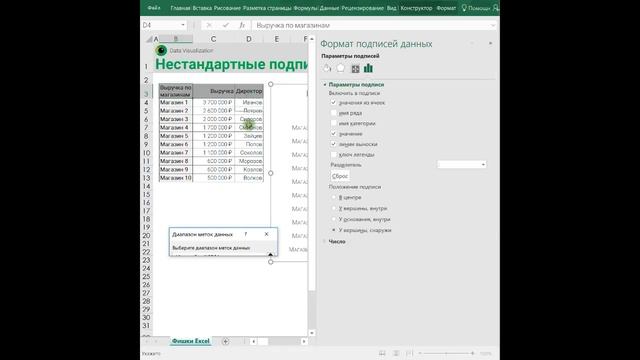Image resolution: width=640 pixels, height=360 pixels.
Task: Open the Вставка ribbon tab
Action: 202,8
